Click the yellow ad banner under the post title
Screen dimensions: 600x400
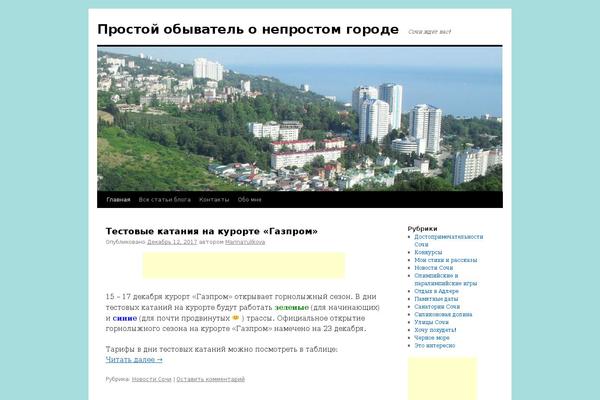(x=244, y=265)
